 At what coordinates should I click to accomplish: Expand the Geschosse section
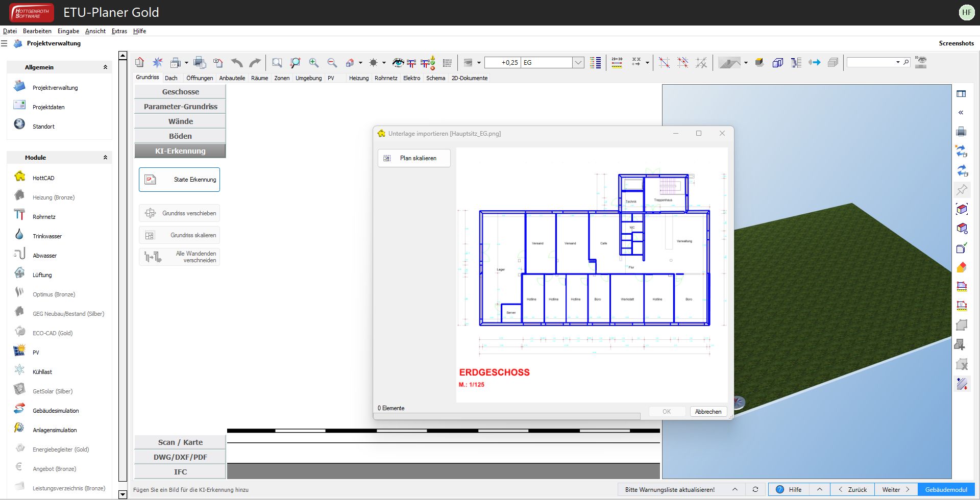click(x=180, y=92)
